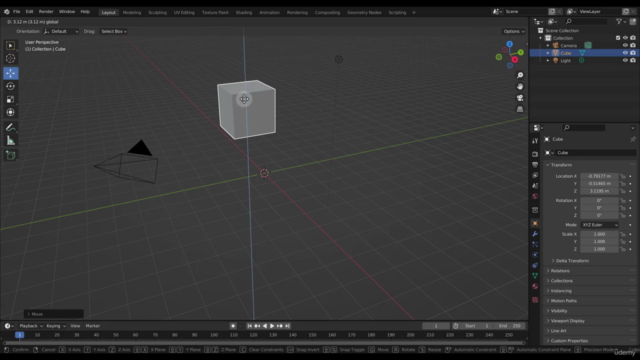The height and width of the screenshot is (360, 640).
Task: Expand the Motion Paths panel
Action: (x=563, y=301)
